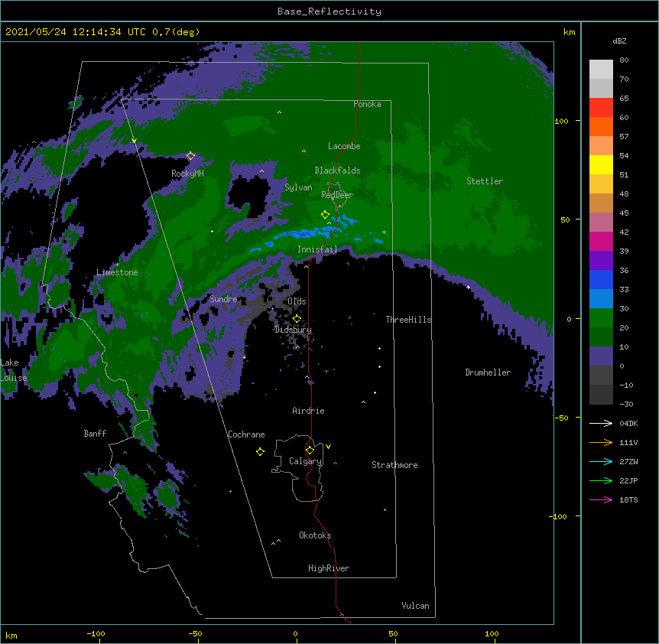This screenshot has width=659, height=644.
Task: Click the Blackfalds town label
Action: 337,171
